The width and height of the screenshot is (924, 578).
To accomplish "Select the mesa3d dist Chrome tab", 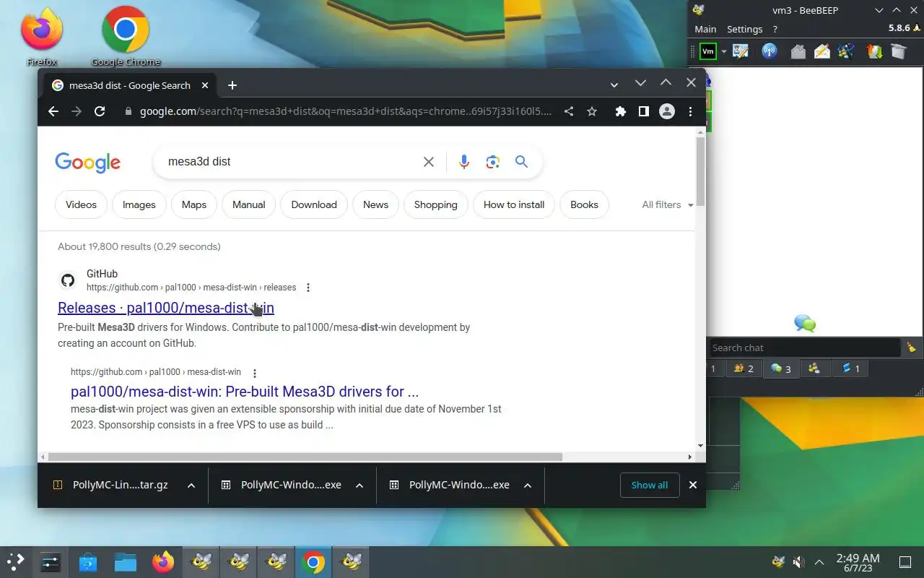I will tap(129, 85).
